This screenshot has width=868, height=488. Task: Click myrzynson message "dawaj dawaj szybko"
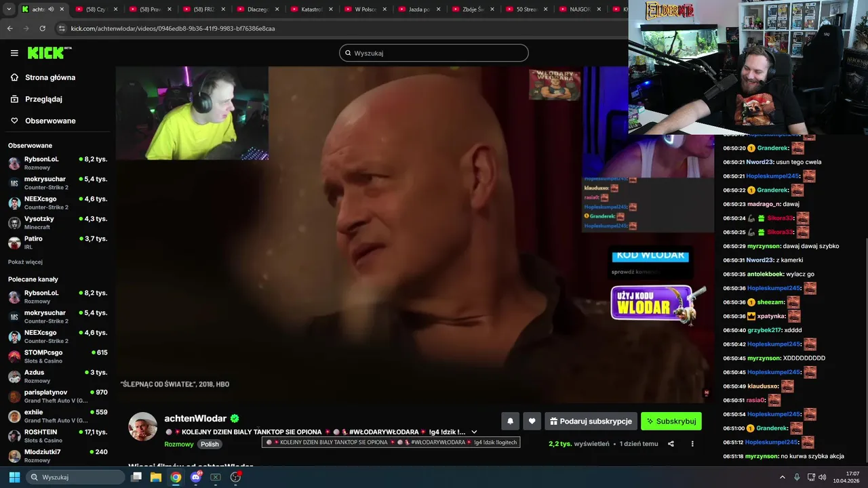click(811, 246)
